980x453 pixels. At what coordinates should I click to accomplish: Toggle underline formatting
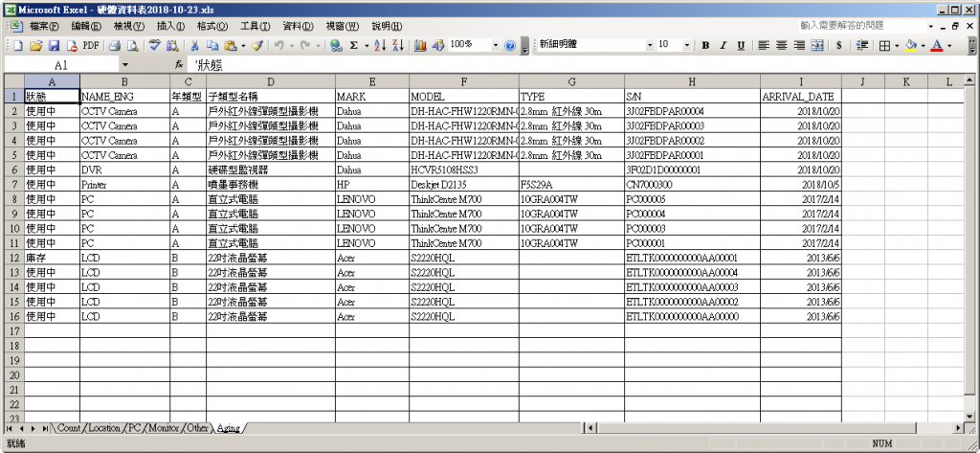tap(742, 46)
